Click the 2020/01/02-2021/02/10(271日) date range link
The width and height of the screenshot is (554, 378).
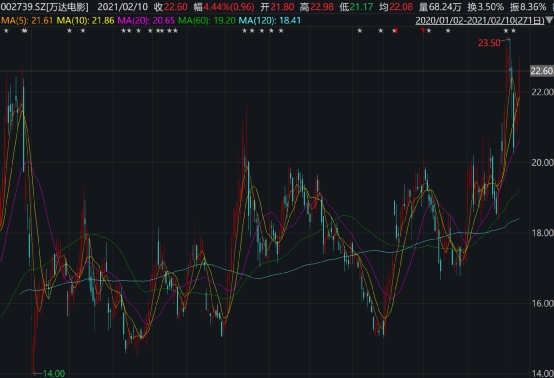(480, 20)
